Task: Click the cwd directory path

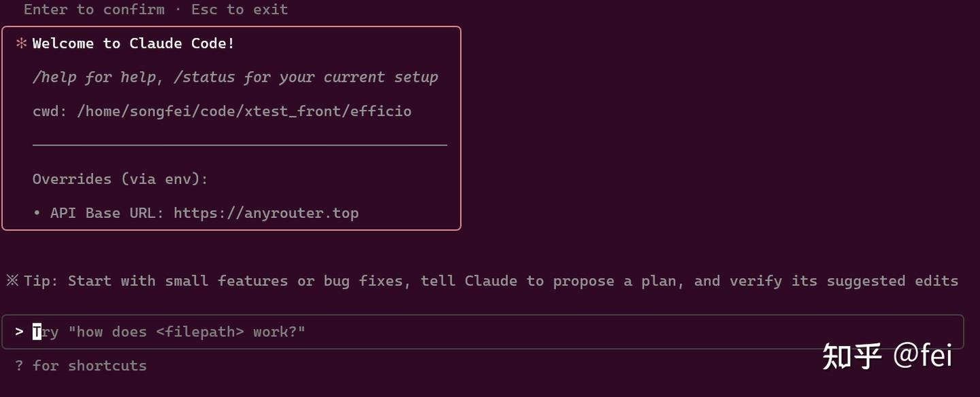Action: click(244, 111)
